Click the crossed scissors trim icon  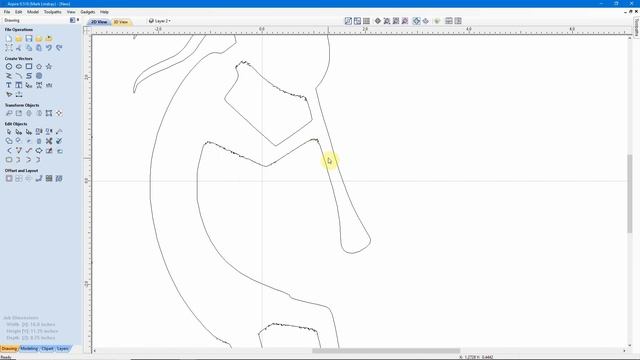49,141
